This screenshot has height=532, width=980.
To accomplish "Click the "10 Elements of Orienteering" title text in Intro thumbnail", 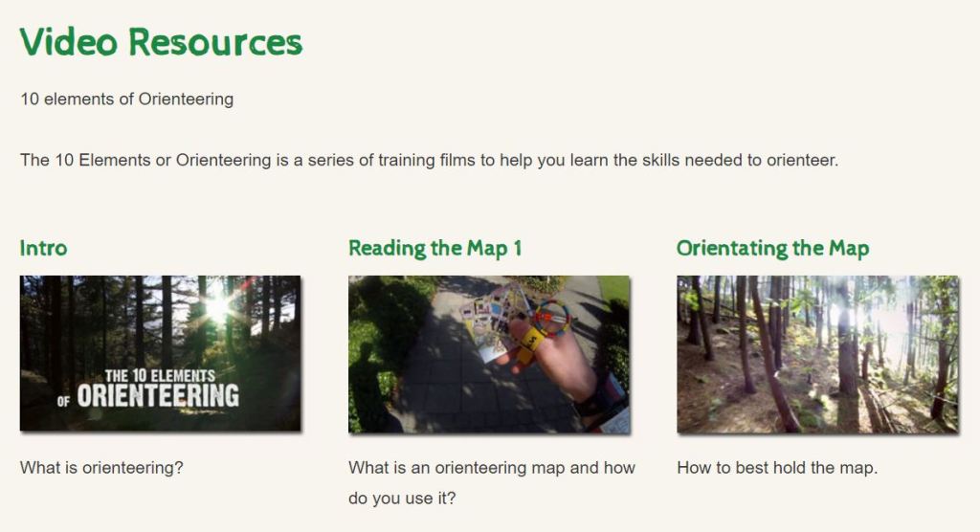I will click(159, 388).
